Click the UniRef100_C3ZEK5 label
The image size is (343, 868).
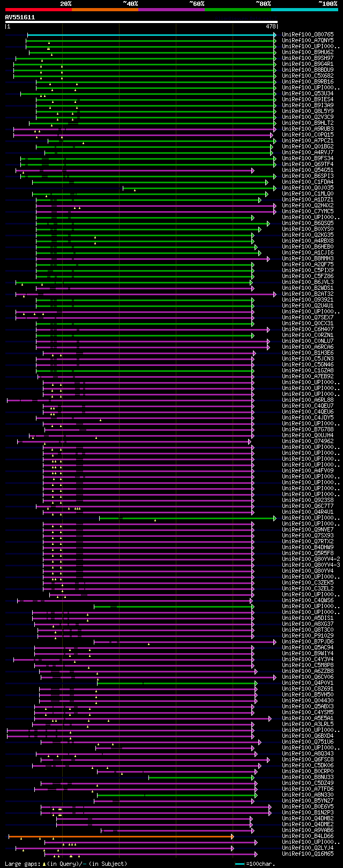tap(308, 582)
